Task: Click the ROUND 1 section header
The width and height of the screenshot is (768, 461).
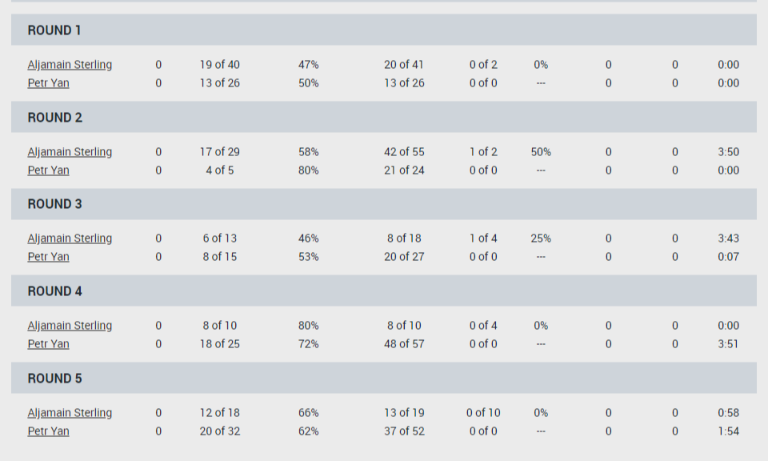Action: (x=55, y=30)
